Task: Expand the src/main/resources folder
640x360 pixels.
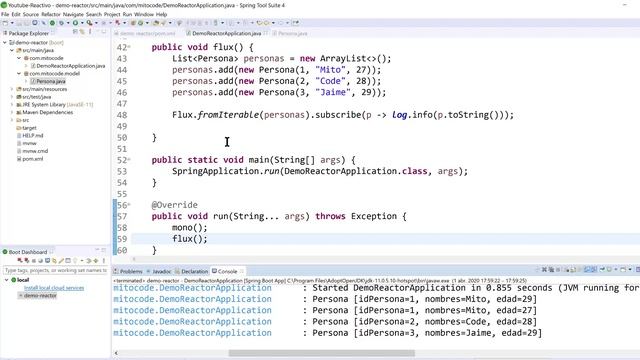Action: pyautogui.click(x=12, y=89)
